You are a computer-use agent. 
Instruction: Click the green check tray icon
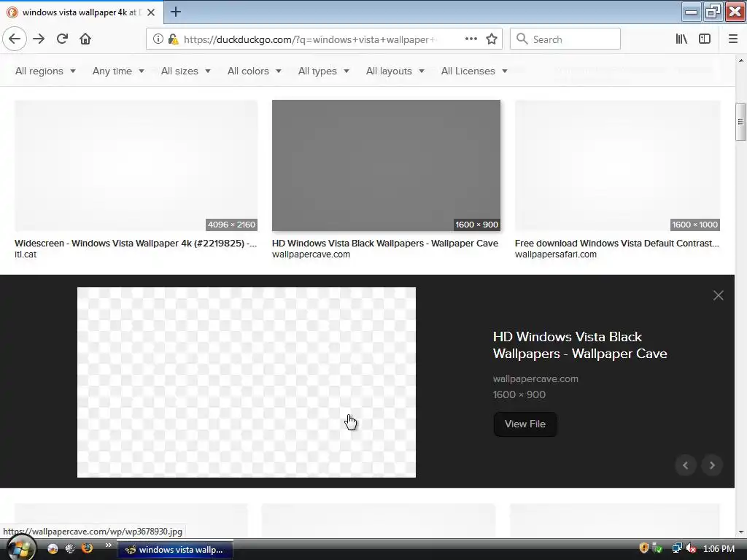(657, 548)
